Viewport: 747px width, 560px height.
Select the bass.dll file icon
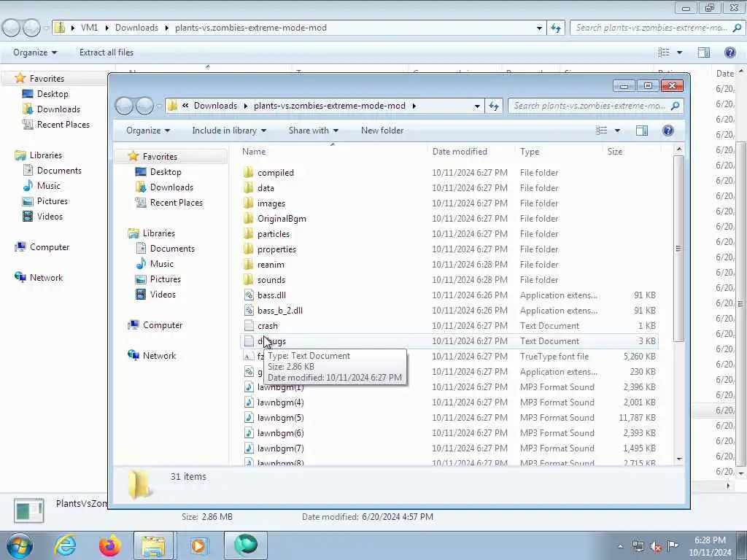tap(249, 295)
